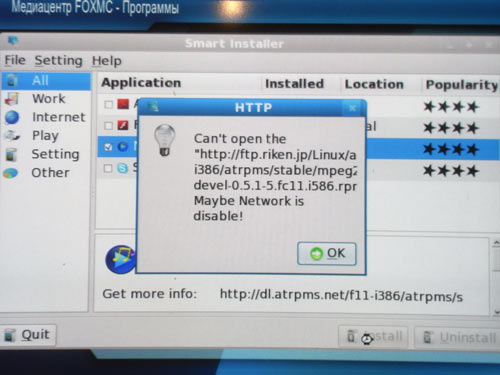The height and width of the screenshot is (375, 500).
Task: Sort by the Popularity column header
Action: click(x=462, y=85)
